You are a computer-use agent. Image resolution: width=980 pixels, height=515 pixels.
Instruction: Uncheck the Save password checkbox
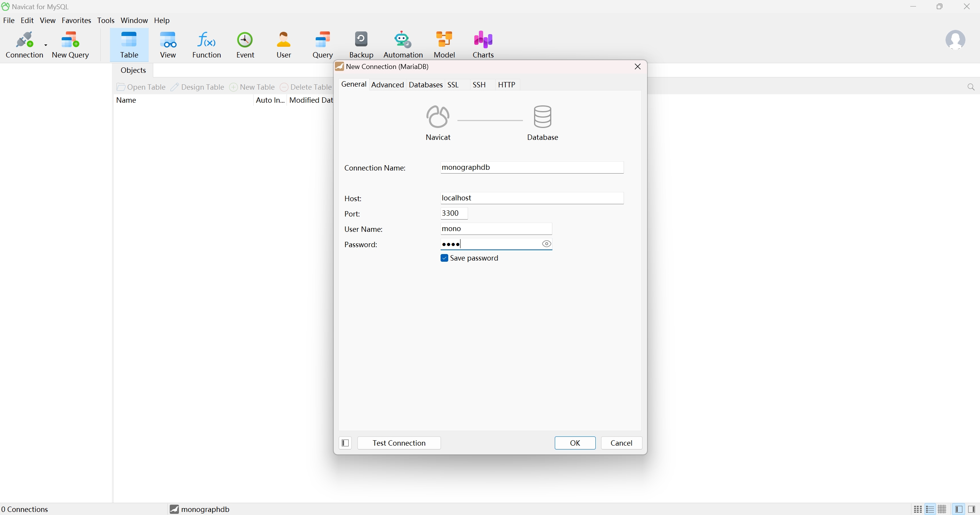(444, 258)
